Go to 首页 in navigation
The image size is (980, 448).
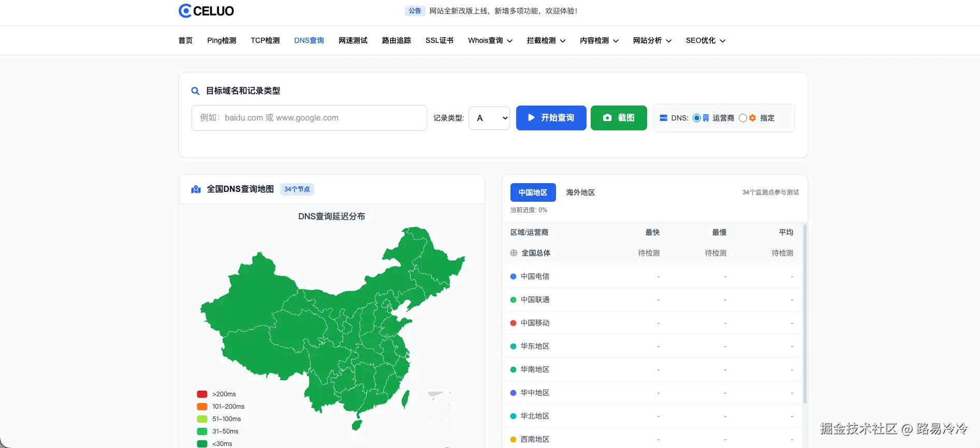click(185, 40)
